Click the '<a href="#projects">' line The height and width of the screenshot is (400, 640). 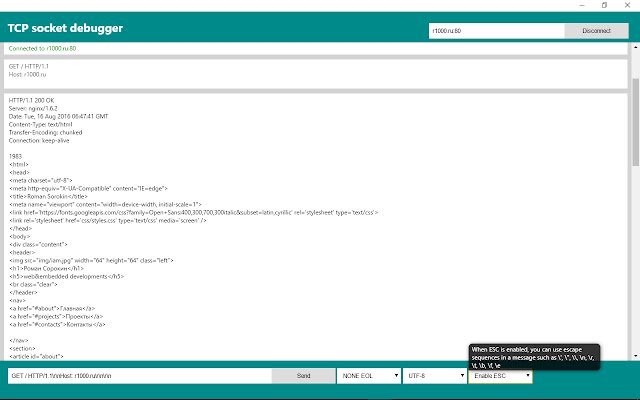(56, 316)
